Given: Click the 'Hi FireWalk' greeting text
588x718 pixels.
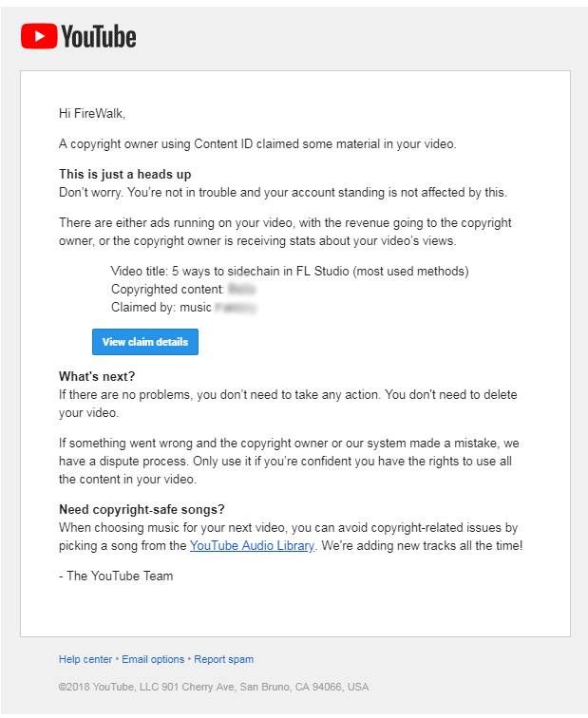Looking at the screenshot, I should 92,114.
